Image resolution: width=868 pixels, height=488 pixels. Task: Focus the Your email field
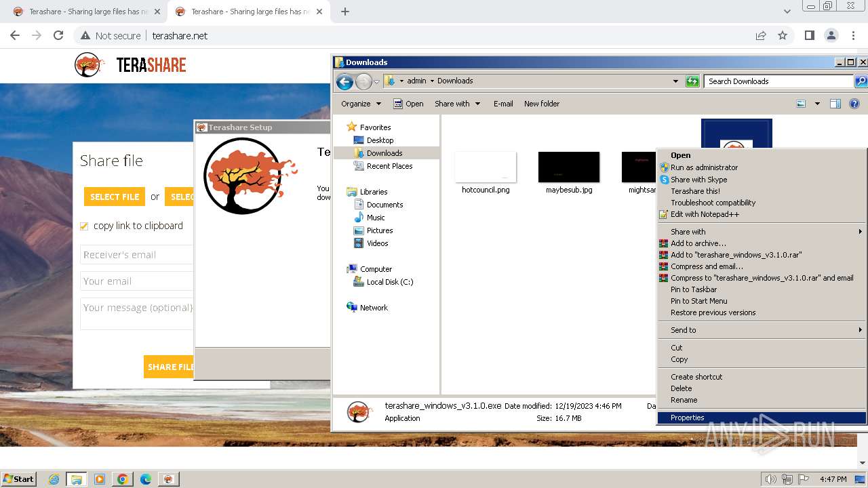[138, 281]
